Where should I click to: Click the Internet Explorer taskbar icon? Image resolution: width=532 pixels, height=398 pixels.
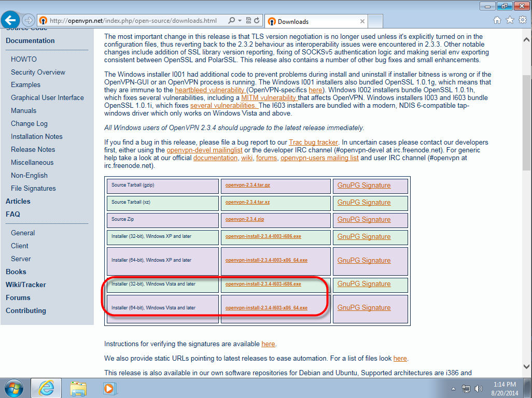click(46, 388)
